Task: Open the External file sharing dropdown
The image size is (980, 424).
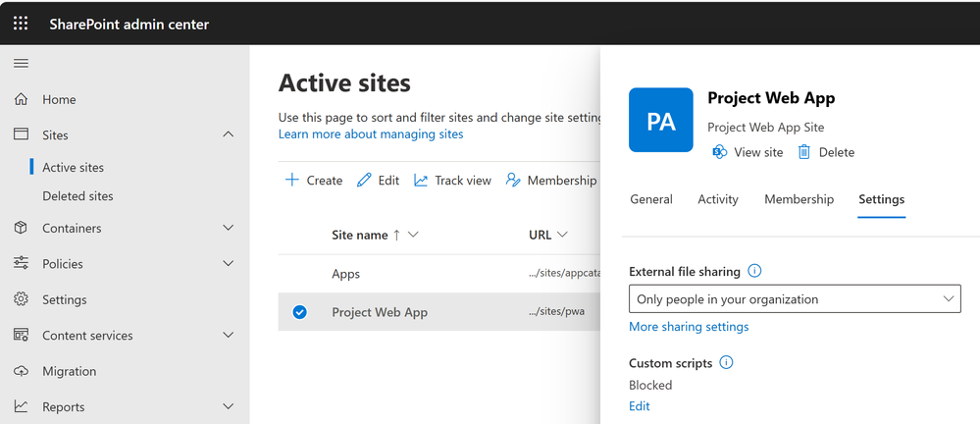Action: [795, 299]
